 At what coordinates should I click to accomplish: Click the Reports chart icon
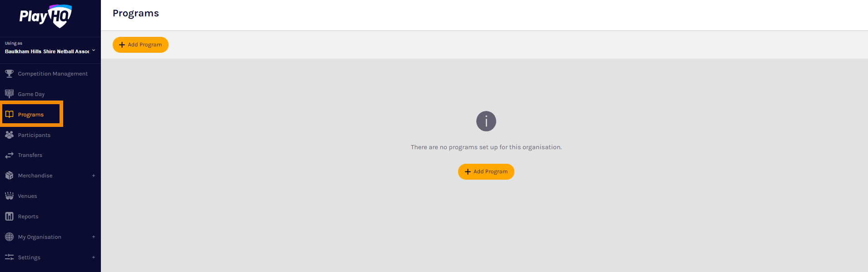pyautogui.click(x=9, y=216)
